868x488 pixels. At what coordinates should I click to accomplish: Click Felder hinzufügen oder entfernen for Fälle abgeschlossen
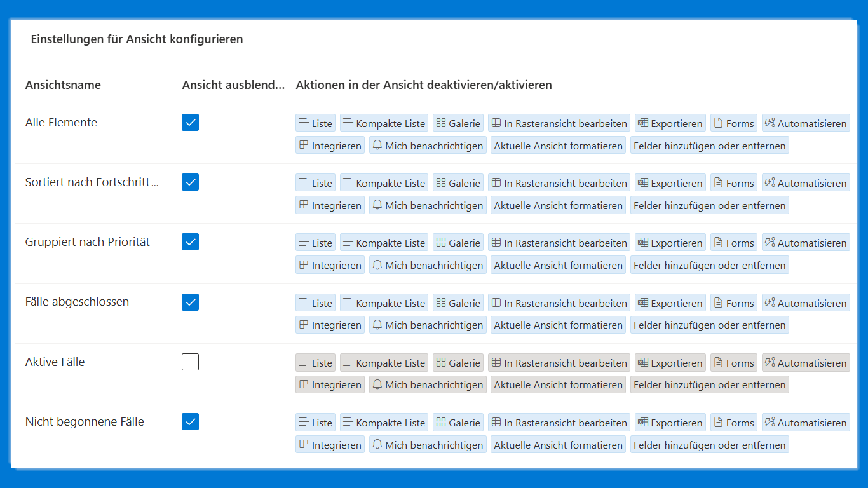tap(709, 325)
